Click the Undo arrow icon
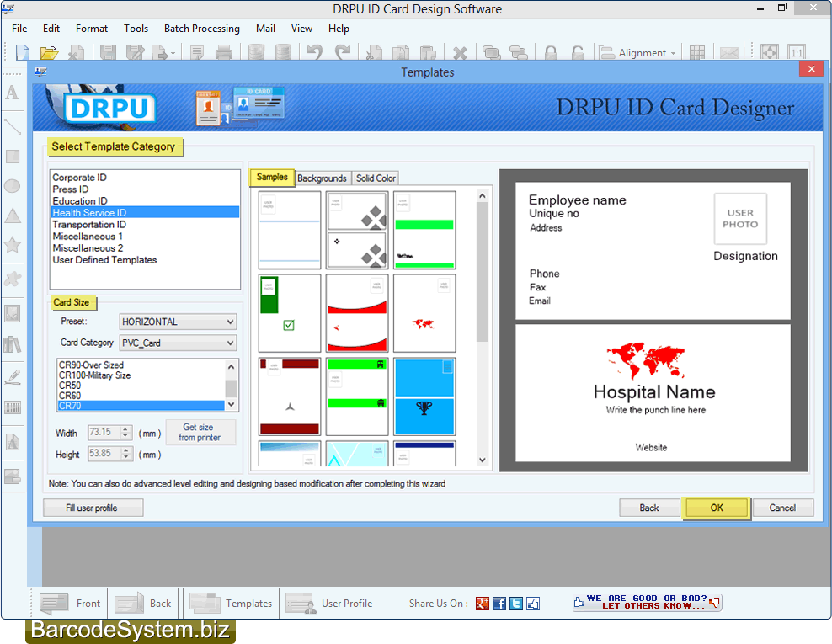The width and height of the screenshot is (832, 644). click(315, 52)
